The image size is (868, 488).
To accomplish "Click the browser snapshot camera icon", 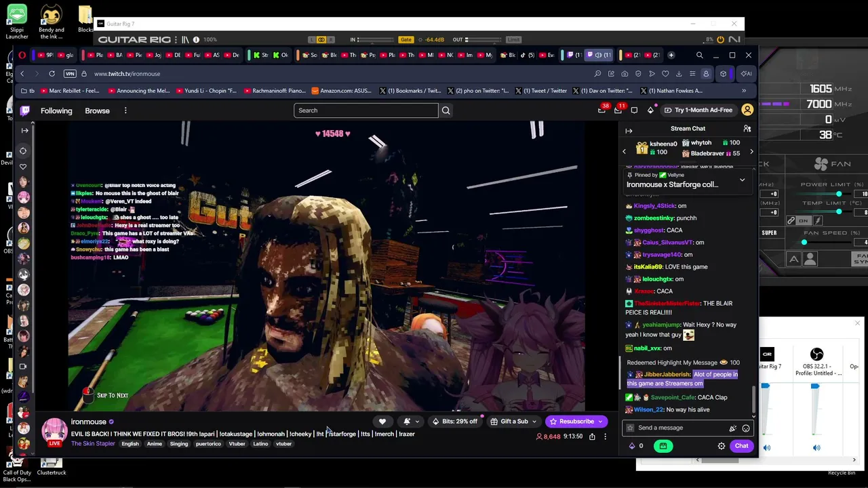I will (625, 73).
